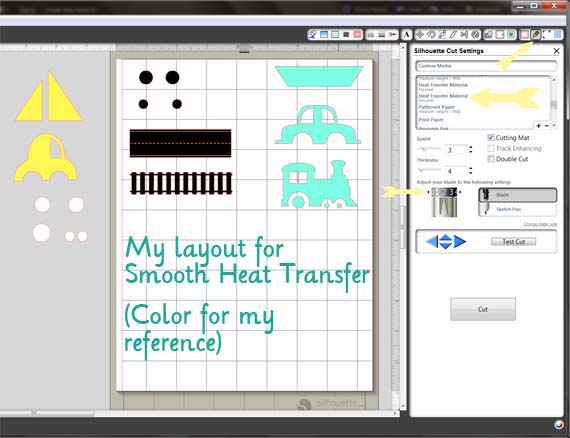
Task: Open the Offset window icon
Action: 500,35
